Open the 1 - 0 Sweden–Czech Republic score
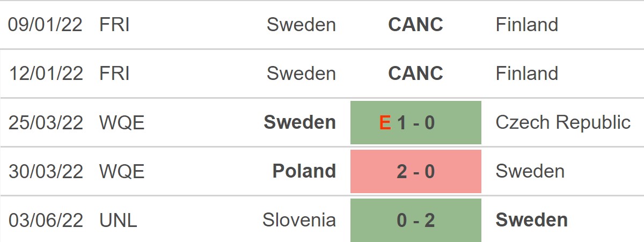Screen dimensions: 644x242 click(x=416, y=123)
